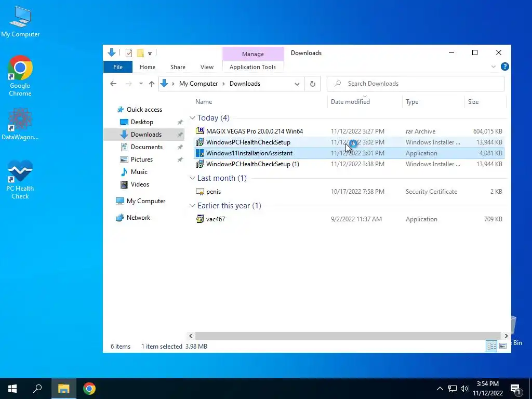The height and width of the screenshot is (399, 532).
Task: Select MAGIX VEGAS Pro rar archive
Action: pyautogui.click(x=349, y=131)
